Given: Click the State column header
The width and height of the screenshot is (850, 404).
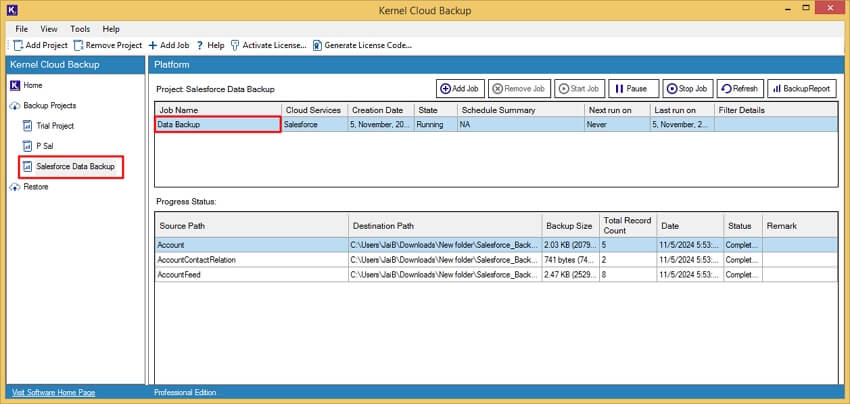Looking at the screenshot, I should [436, 110].
